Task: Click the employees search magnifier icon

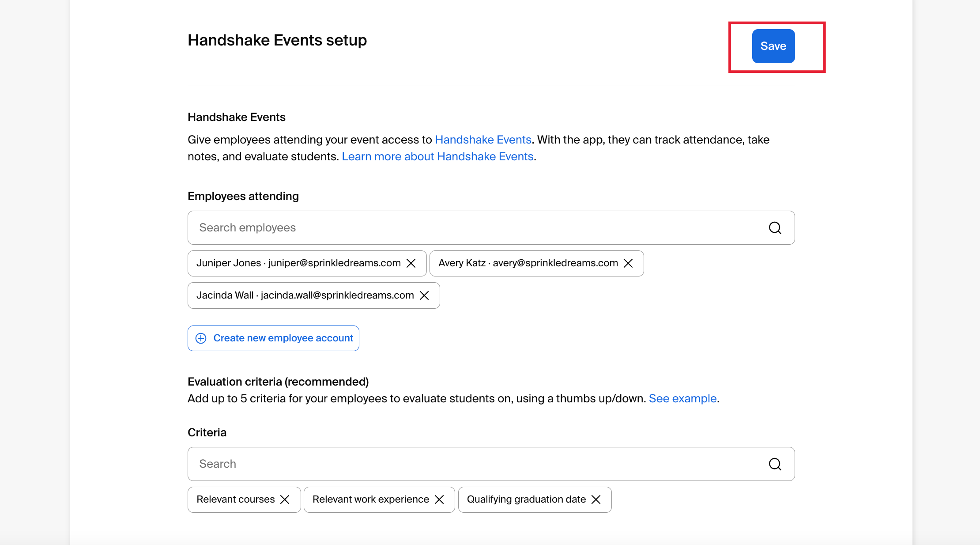Action: click(775, 228)
